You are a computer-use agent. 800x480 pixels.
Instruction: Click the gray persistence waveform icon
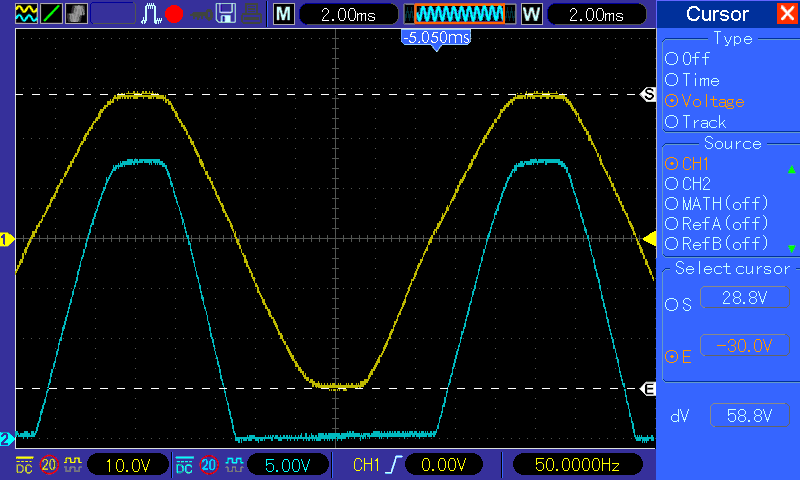76,14
